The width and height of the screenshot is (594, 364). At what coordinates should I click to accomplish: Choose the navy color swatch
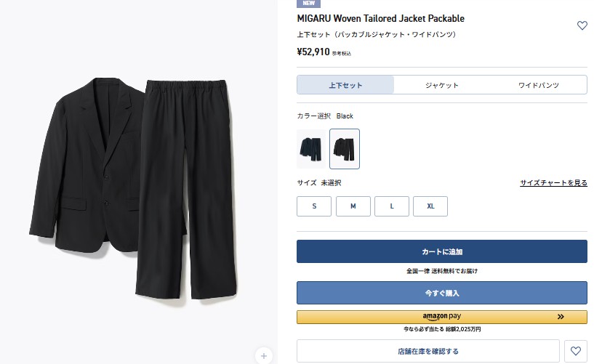[311, 149]
